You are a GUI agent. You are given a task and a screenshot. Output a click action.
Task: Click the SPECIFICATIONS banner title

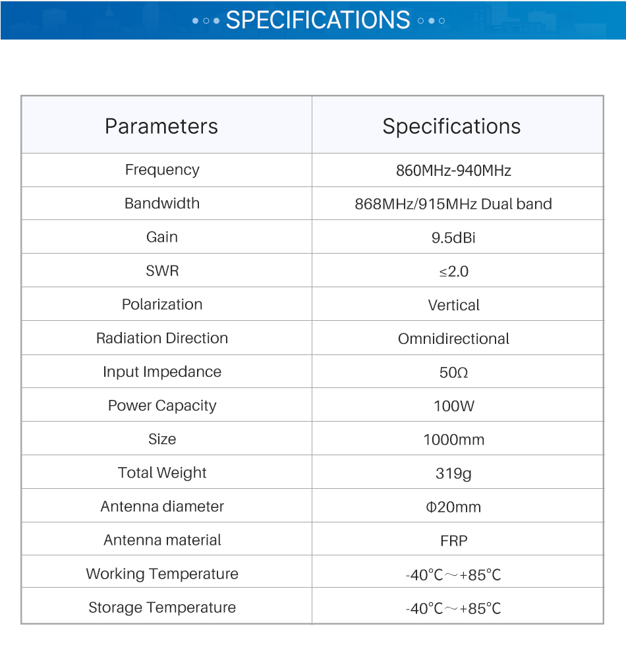coord(318,20)
